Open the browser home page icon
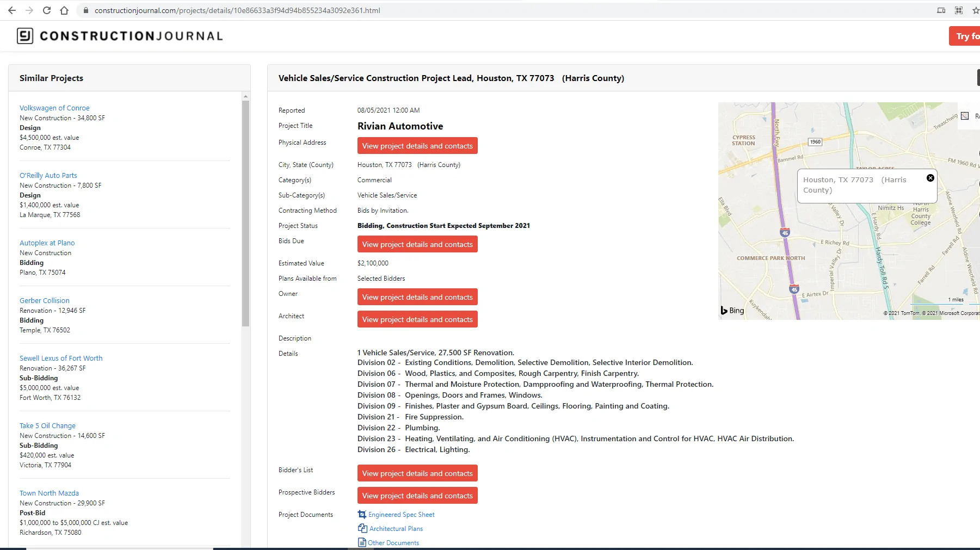The height and width of the screenshot is (550, 980). point(64,10)
